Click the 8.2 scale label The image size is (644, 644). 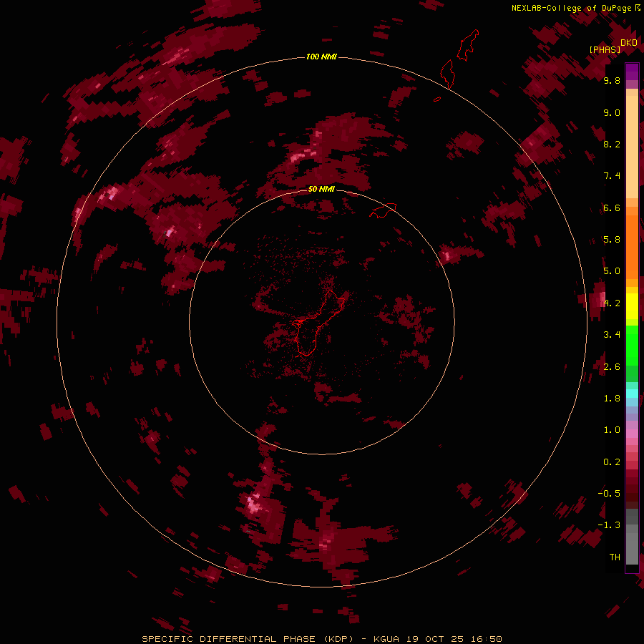pyautogui.click(x=612, y=144)
